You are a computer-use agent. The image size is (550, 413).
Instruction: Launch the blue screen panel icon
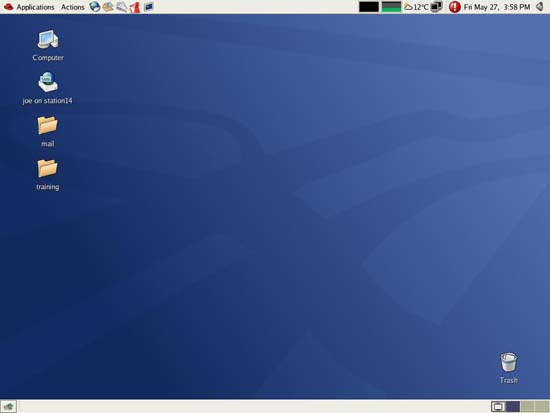pos(148,7)
